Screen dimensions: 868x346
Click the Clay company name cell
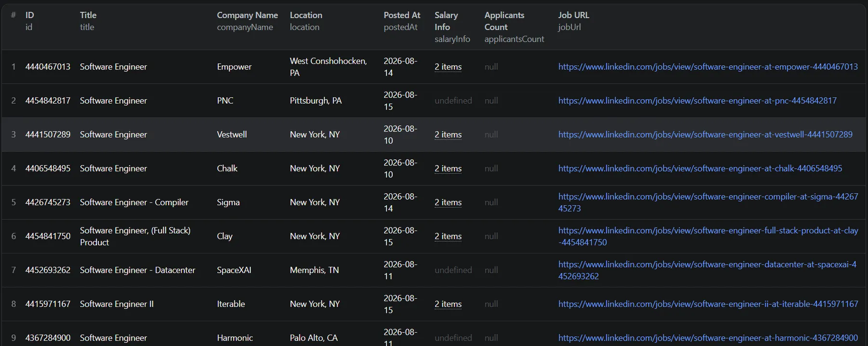click(x=225, y=236)
